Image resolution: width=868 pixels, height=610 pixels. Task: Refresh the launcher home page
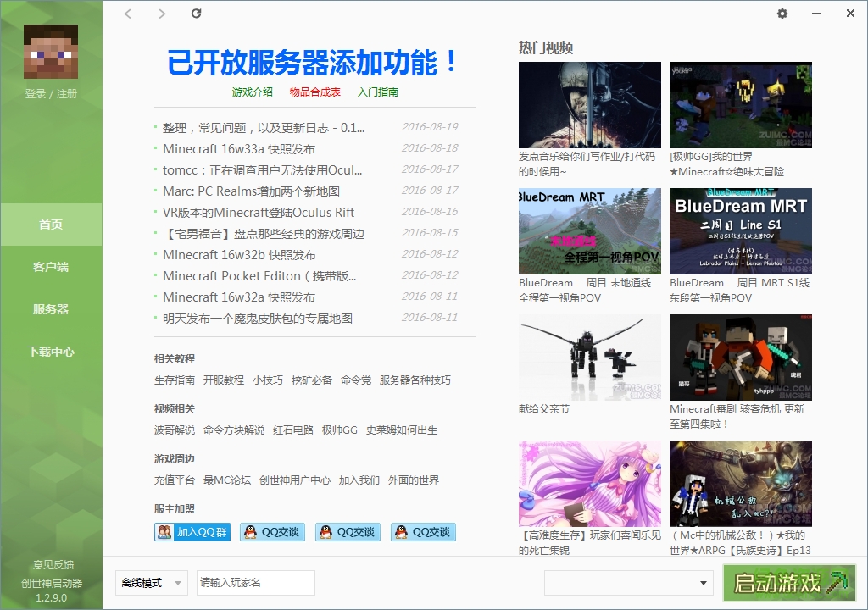[196, 14]
